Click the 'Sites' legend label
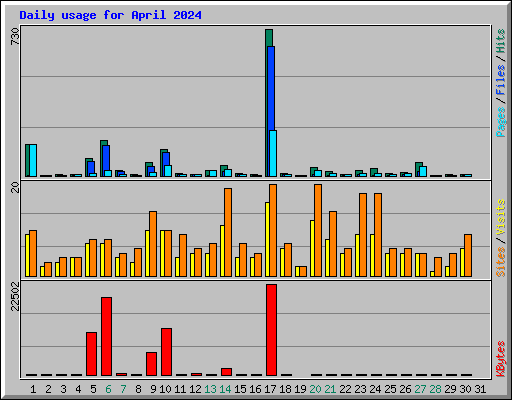Viewport: 512px width, 400px height. point(500,262)
